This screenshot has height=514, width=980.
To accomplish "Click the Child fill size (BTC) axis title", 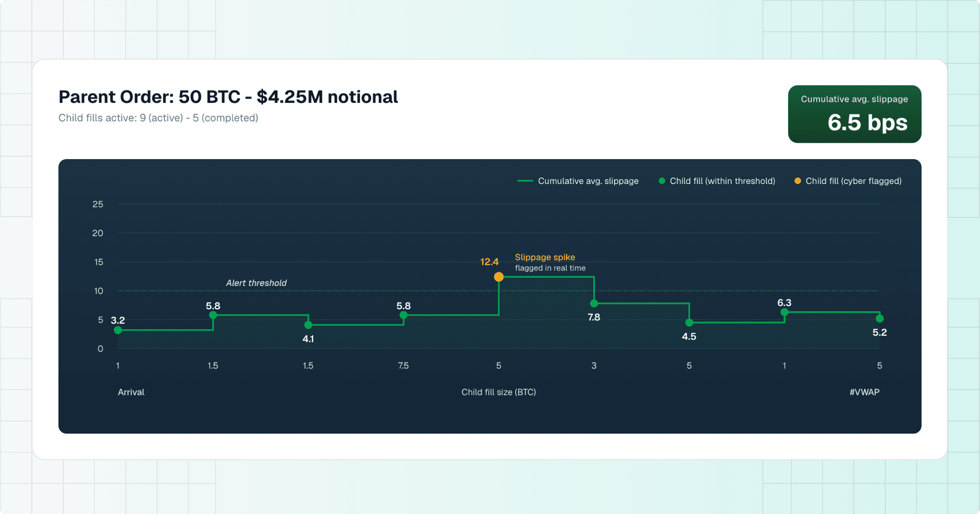I will tap(498, 392).
